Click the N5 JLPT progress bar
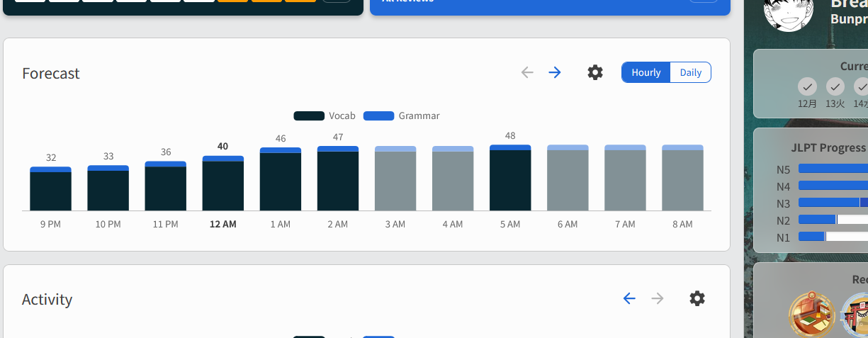Viewport: 868px width, 338px height. [x=833, y=169]
